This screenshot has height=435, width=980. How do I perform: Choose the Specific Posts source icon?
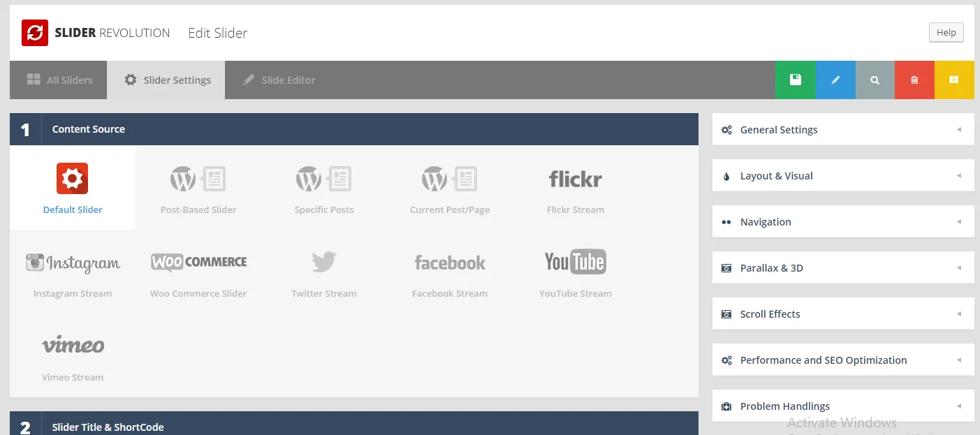[324, 179]
